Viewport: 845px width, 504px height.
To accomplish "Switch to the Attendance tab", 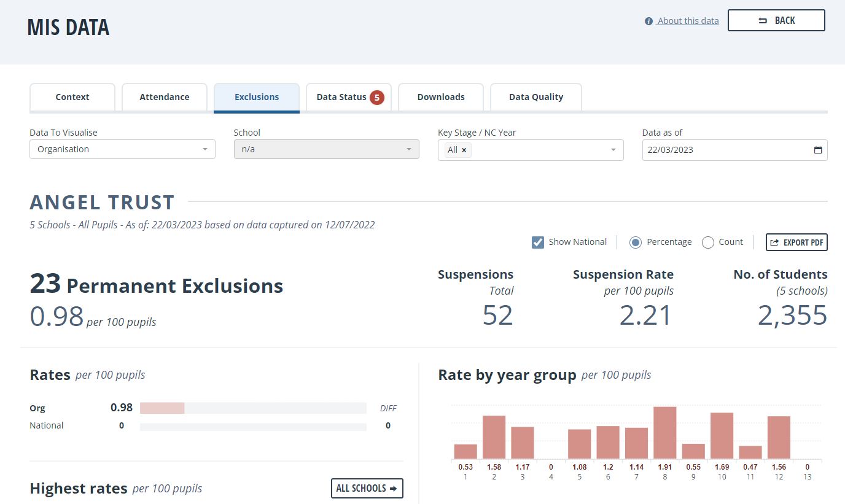I will click(165, 97).
